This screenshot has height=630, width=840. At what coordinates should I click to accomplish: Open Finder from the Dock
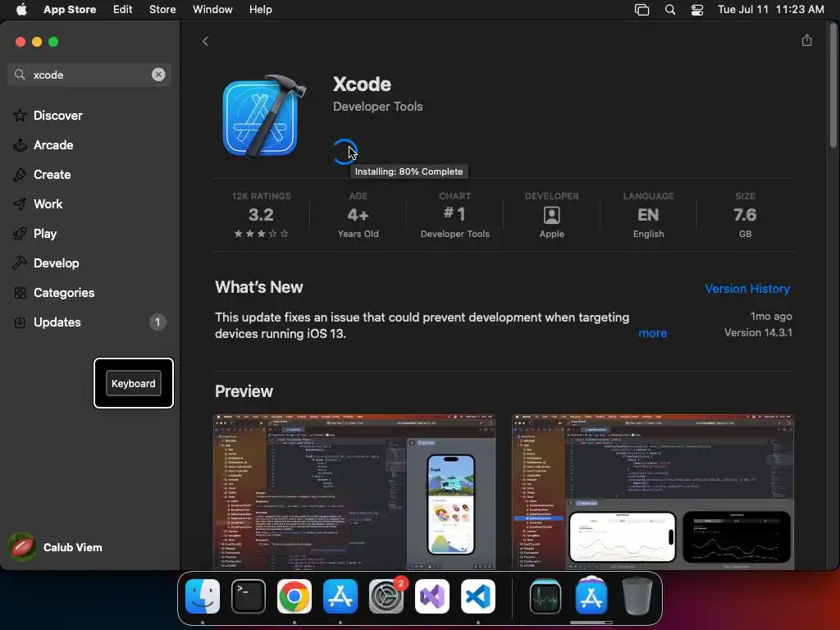203,596
